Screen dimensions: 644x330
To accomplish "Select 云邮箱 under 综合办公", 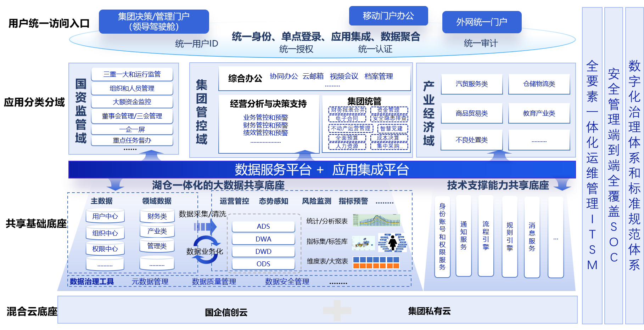I will [x=313, y=76].
